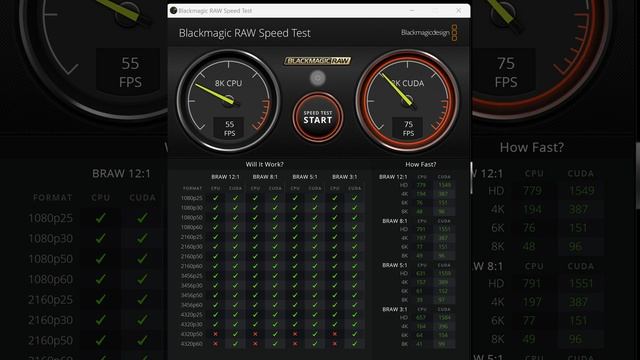The width and height of the screenshot is (640, 360).
Task: Click the 2160p60 format row label in dialog
Action: coord(191,266)
